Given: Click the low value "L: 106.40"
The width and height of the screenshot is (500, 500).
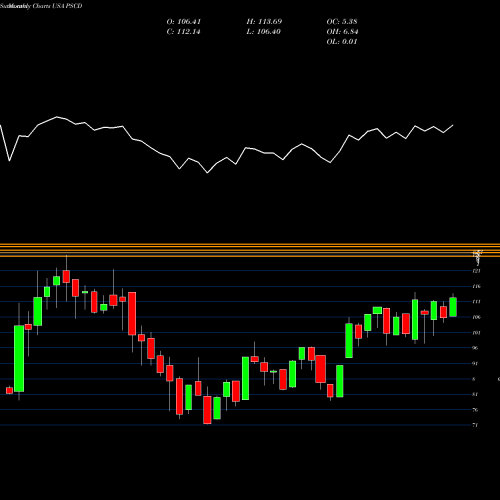Looking at the screenshot, I should (x=263, y=32).
